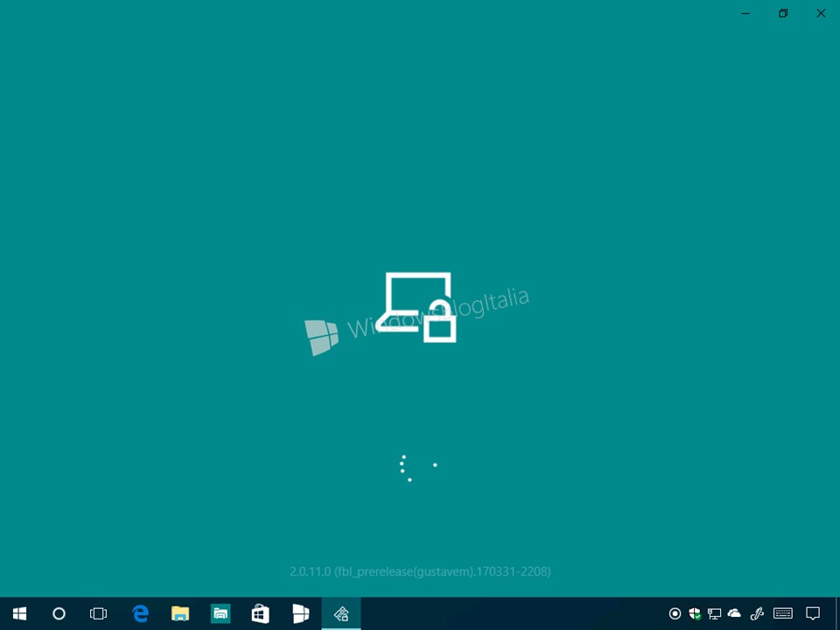The image size is (840, 630).
Task: Click Show Desktop sliver at taskbar end
Action: click(x=837, y=613)
